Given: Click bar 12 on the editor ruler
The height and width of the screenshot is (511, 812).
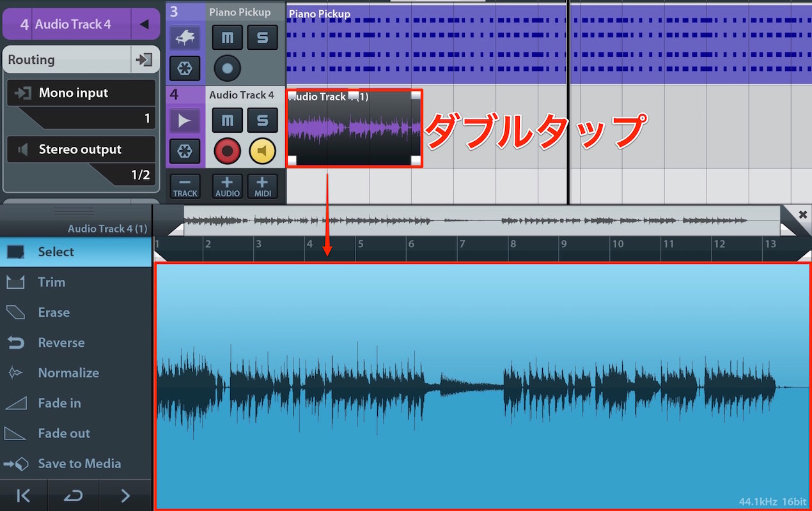Looking at the screenshot, I should 719,244.
